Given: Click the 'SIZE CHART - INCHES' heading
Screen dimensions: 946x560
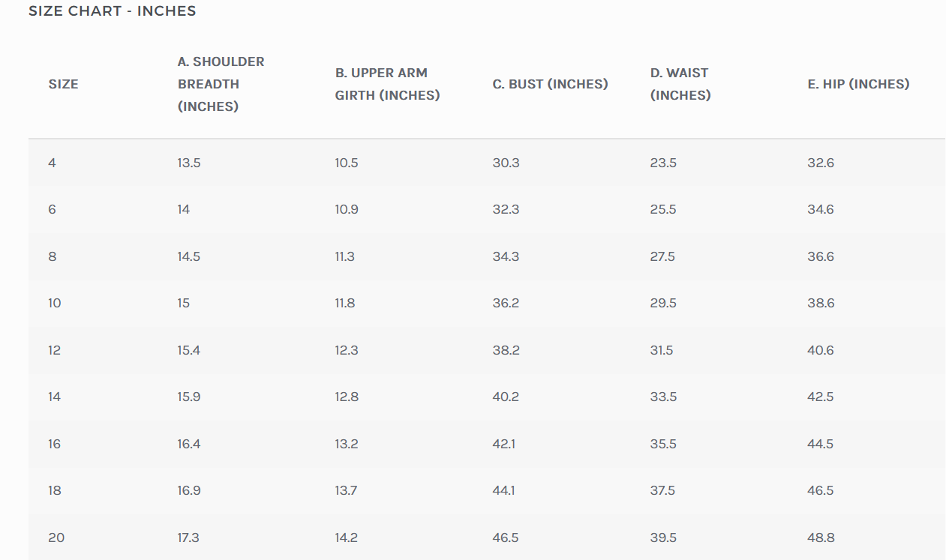Looking at the screenshot, I should [x=113, y=11].
